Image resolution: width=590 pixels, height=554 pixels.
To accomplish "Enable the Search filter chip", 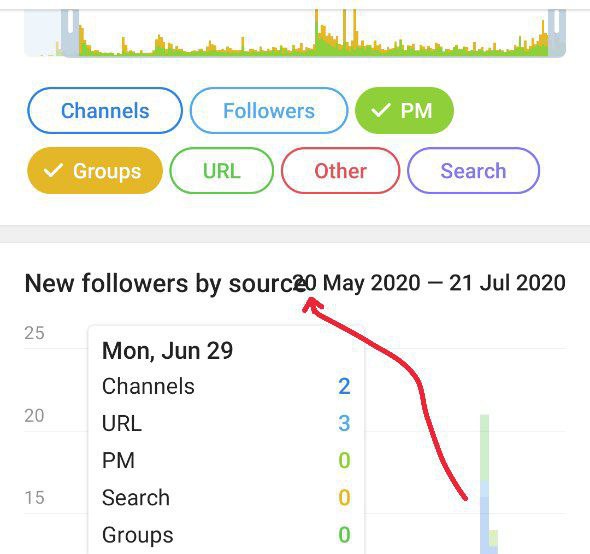I will point(473,170).
